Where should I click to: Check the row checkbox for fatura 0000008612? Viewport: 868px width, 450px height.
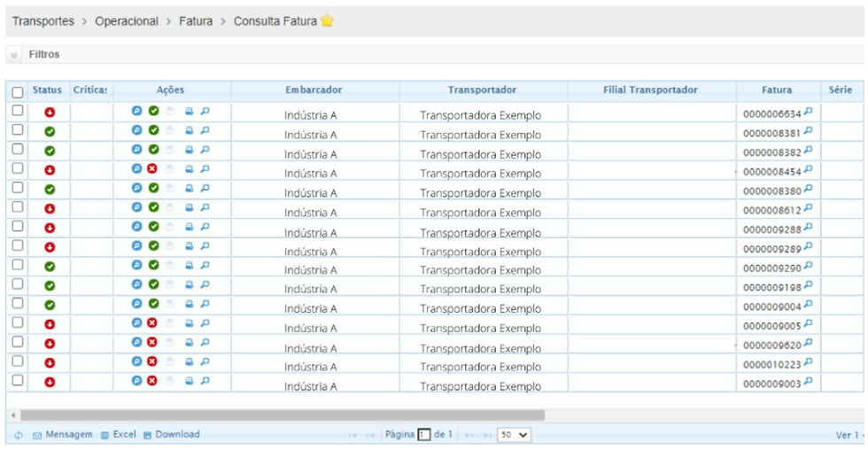[18, 206]
